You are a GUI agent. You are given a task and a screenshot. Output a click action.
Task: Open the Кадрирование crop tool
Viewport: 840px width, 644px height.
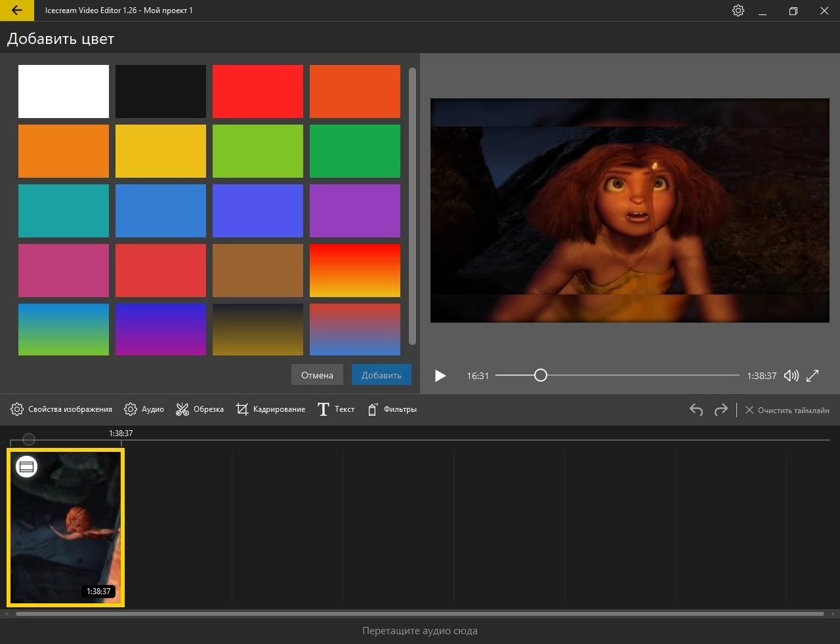(270, 409)
